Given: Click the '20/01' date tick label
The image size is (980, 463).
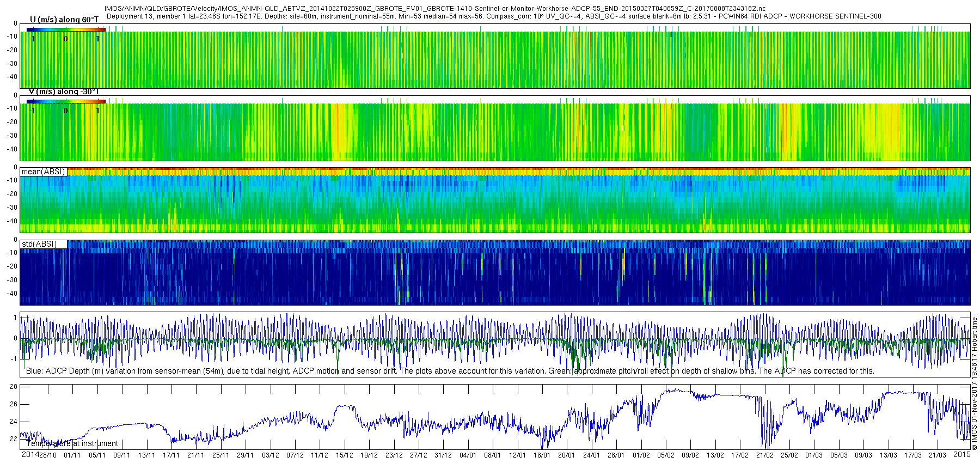Looking at the screenshot, I should click(567, 455).
